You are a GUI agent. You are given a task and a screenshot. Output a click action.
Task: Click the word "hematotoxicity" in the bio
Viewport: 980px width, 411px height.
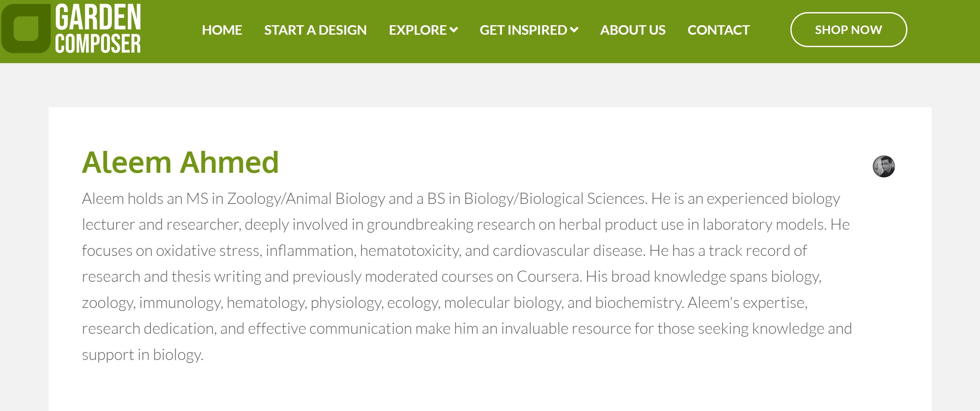(409, 251)
